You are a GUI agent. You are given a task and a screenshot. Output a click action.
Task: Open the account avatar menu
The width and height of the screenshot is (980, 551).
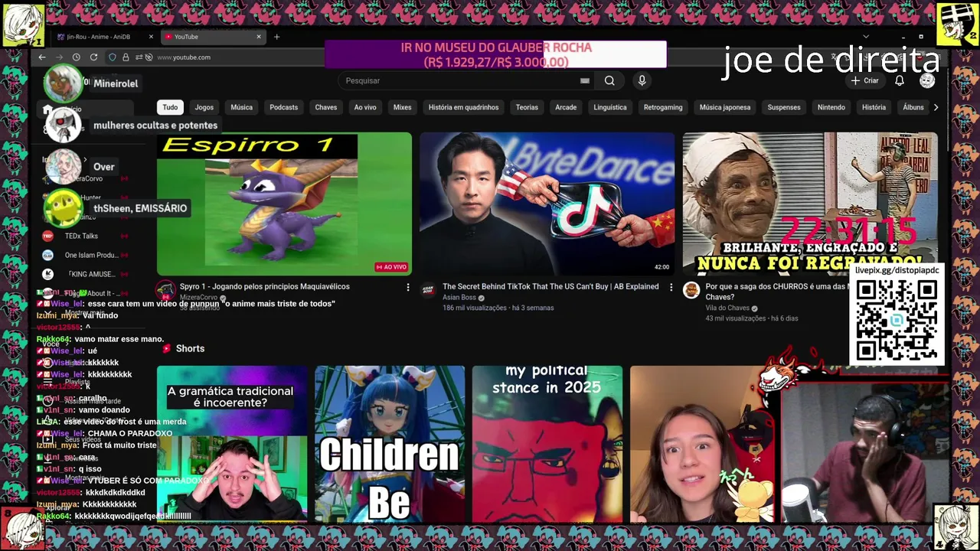pyautogui.click(x=927, y=80)
